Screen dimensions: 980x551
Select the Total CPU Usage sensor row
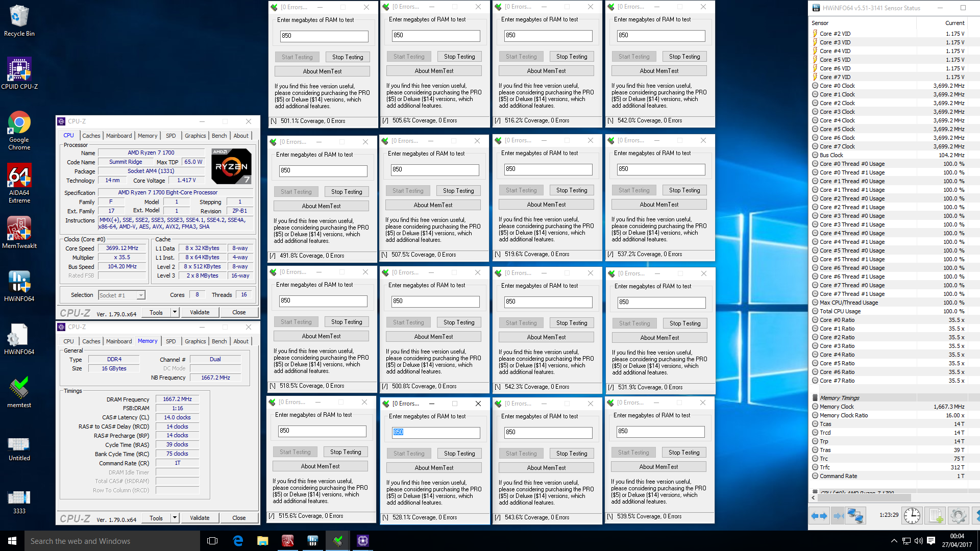[888, 311]
